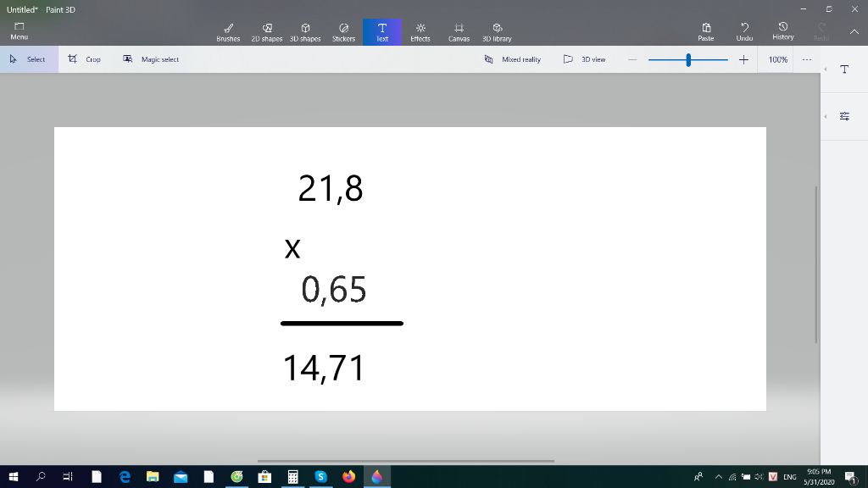Open Task View in taskbar
This screenshot has height=488, width=868.
point(68,476)
